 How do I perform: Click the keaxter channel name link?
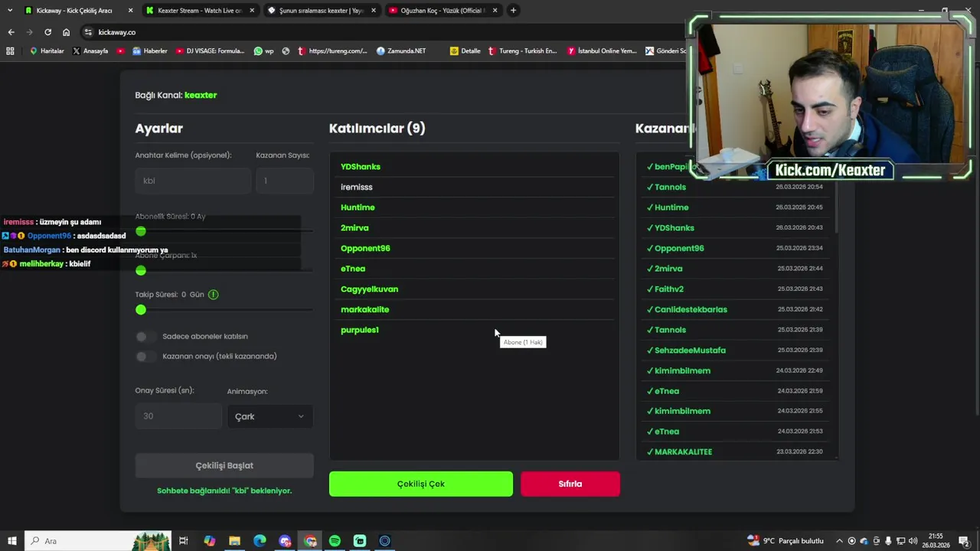(x=201, y=96)
